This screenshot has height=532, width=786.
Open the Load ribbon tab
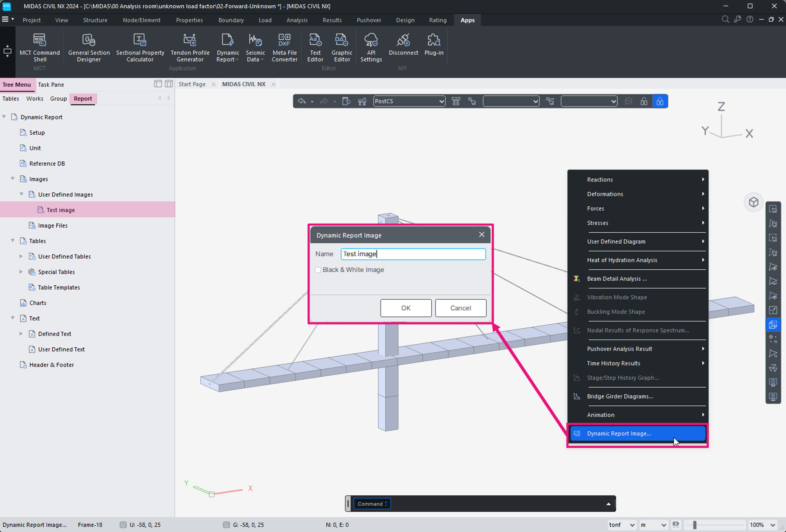(265, 20)
